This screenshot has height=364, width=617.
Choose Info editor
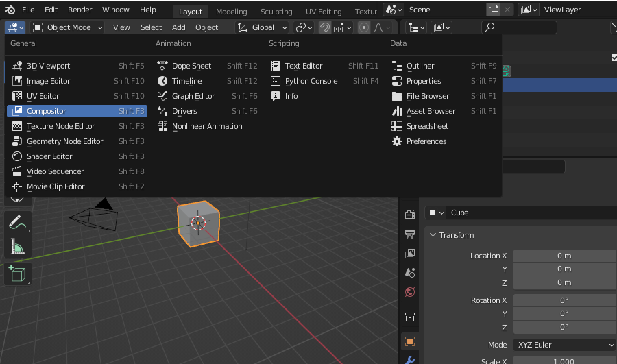pyautogui.click(x=325, y=96)
